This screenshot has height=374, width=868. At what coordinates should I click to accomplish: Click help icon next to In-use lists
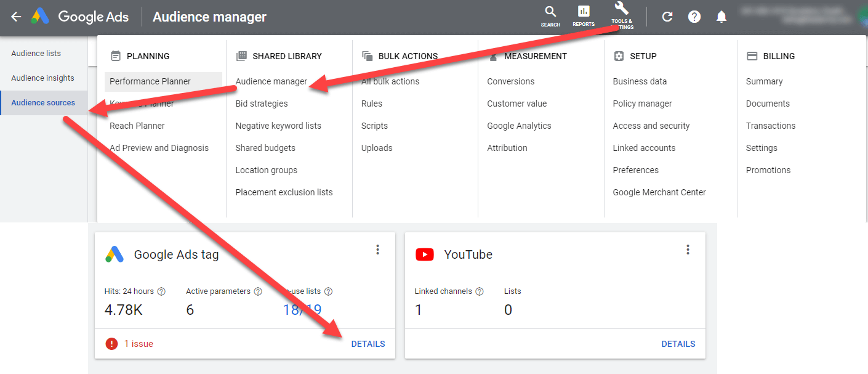328,291
